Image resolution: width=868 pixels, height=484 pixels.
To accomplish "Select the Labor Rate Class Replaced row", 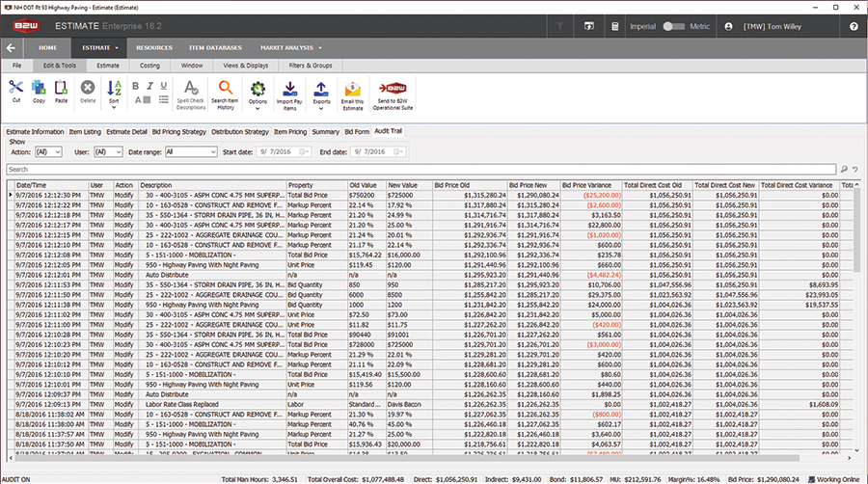I will tap(432, 404).
